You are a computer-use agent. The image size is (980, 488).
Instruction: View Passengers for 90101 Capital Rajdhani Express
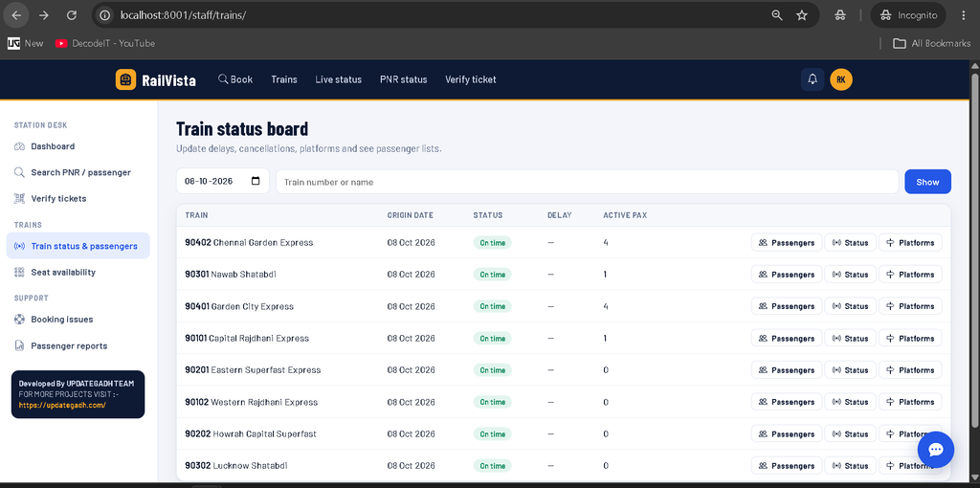(x=787, y=338)
